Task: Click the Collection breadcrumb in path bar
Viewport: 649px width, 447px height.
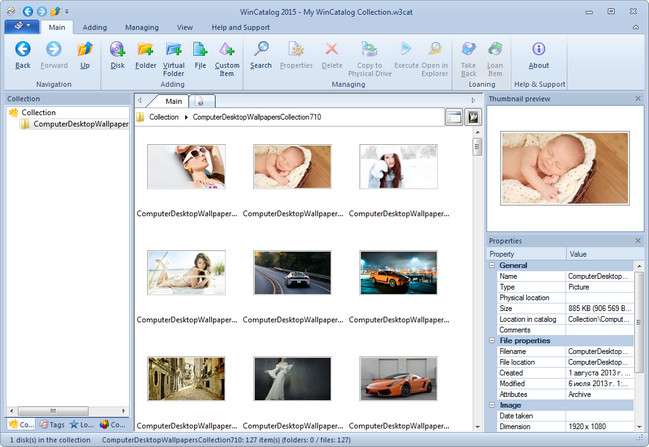Action: [164, 117]
